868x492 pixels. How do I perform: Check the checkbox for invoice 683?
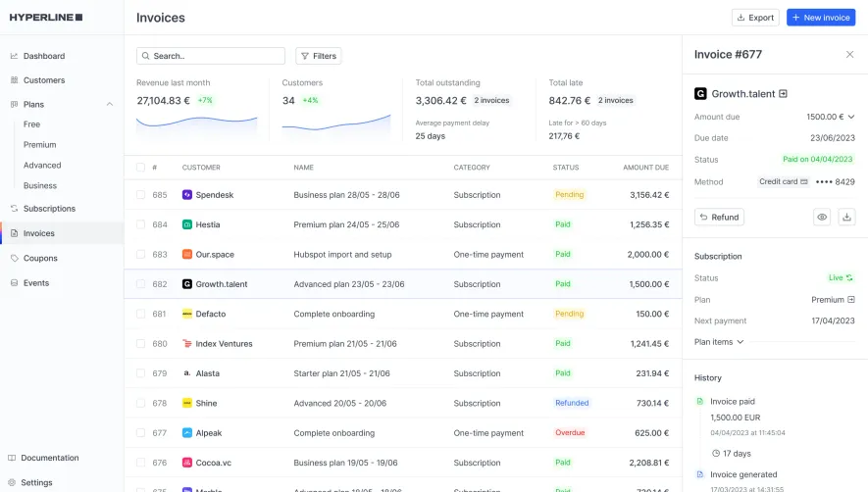[140, 255]
